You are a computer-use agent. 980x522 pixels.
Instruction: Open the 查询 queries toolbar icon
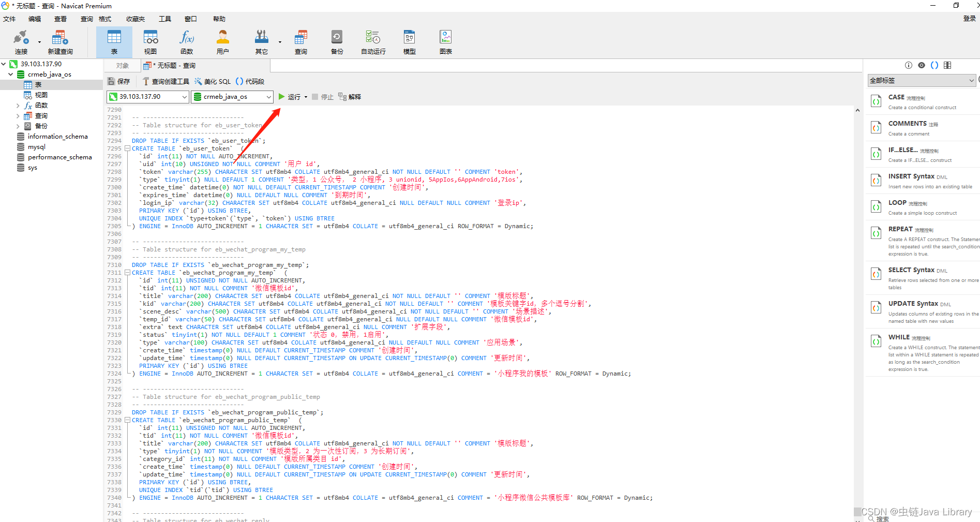click(301, 42)
